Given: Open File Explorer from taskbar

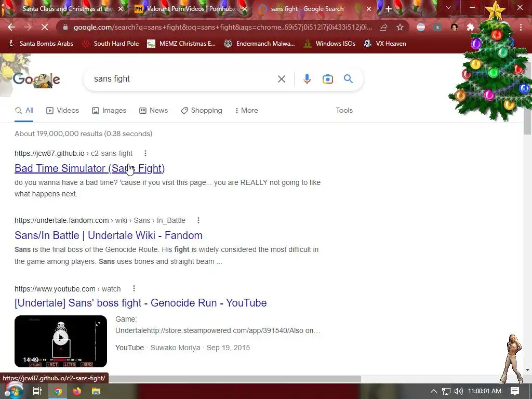Looking at the screenshot, I should [x=96, y=391].
